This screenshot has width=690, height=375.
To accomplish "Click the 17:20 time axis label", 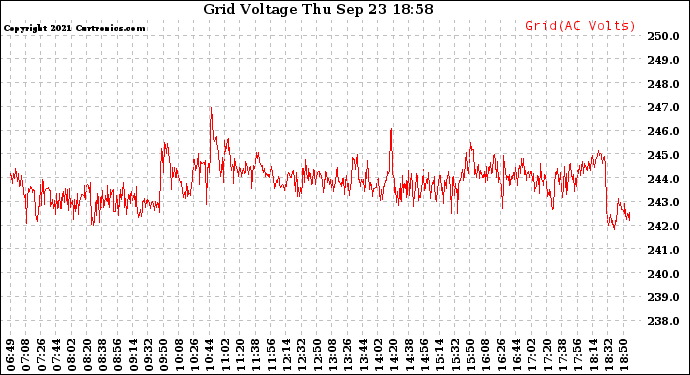I will [x=548, y=355].
